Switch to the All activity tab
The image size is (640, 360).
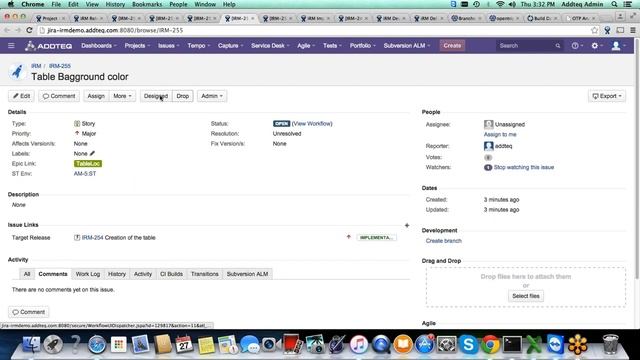27,274
